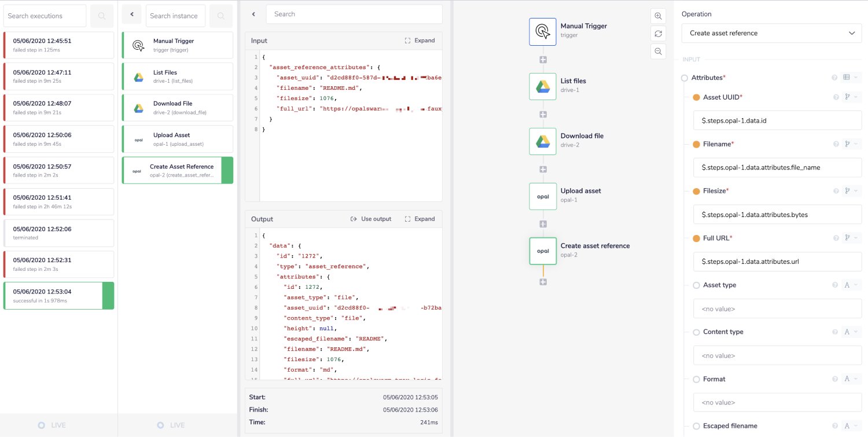Select the Manual Trigger node icon
Viewport: 868px width, 437px height.
[542, 31]
